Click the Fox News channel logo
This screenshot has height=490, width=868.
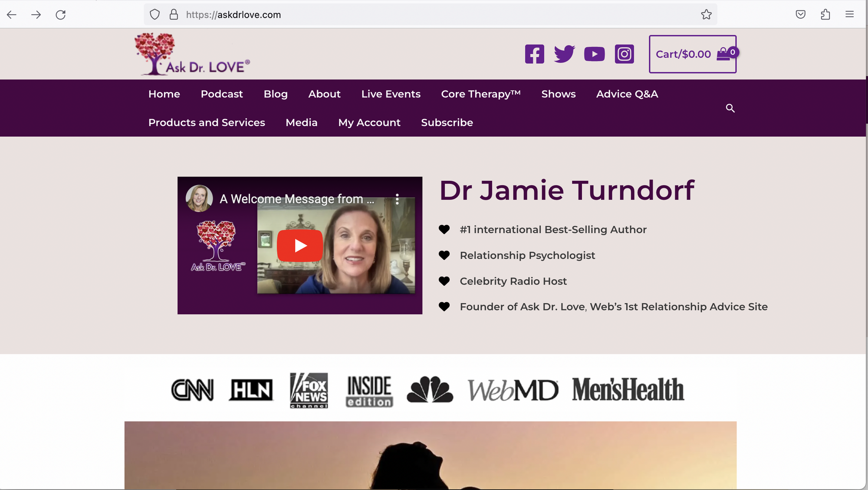pos(309,390)
